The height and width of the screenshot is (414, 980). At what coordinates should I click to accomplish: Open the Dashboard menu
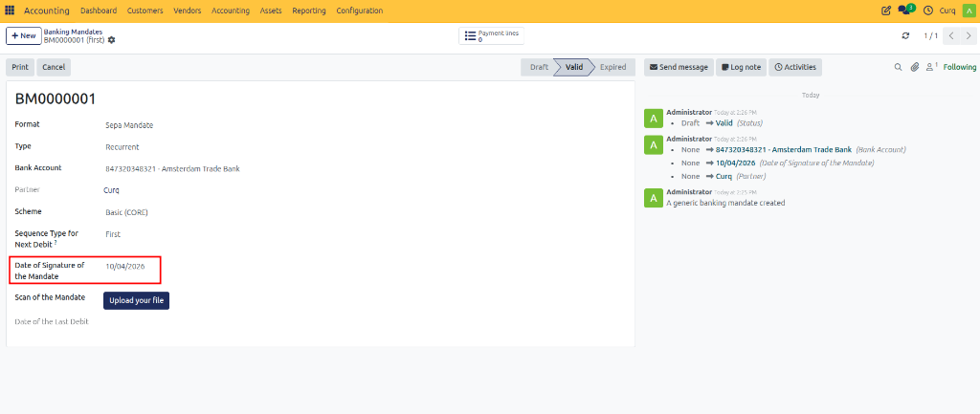[99, 11]
